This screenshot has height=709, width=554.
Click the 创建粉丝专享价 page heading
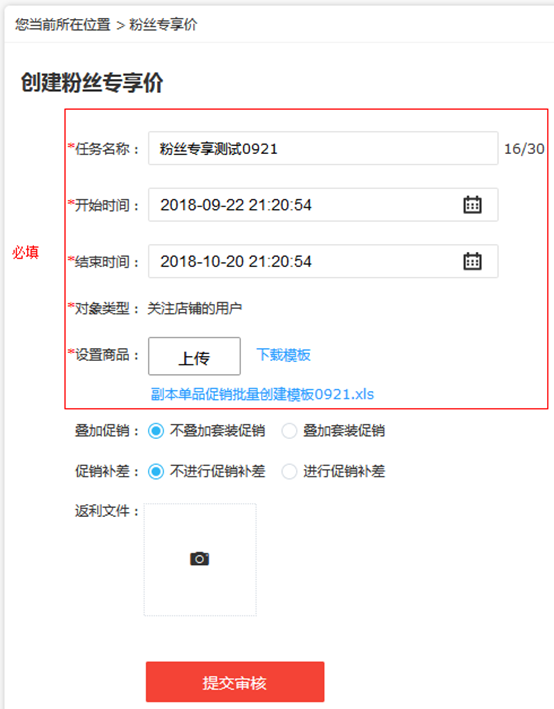[x=92, y=83]
